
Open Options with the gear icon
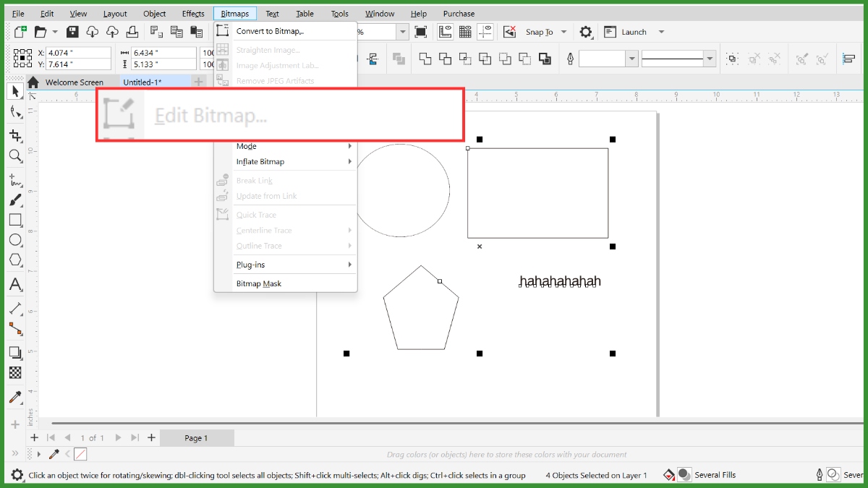coord(586,32)
